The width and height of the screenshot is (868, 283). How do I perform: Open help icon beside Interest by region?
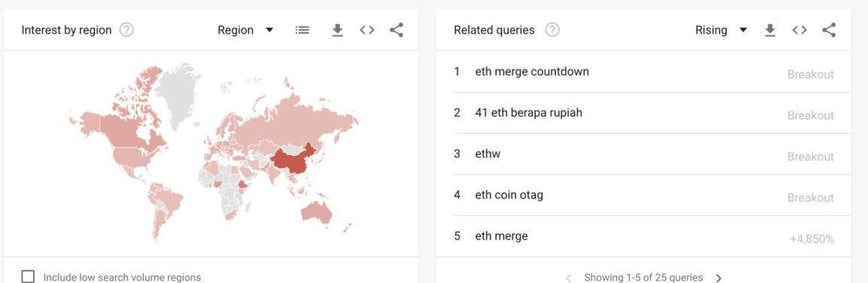[127, 30]
